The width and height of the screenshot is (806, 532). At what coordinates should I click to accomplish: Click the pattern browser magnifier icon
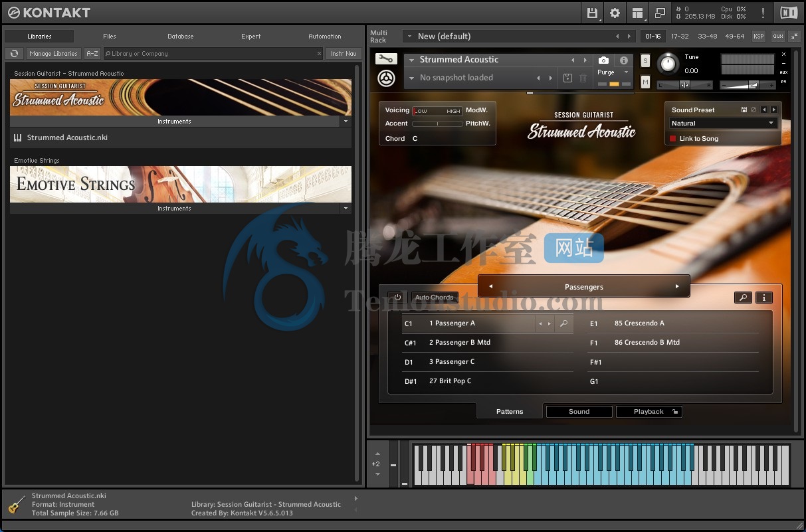pyautogui.click(x=743, y=298)
